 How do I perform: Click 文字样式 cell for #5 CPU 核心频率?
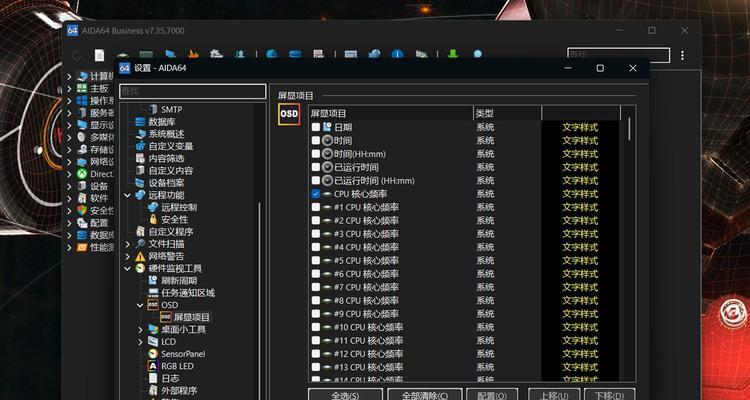pyautogui.click(x=580, y=261)
